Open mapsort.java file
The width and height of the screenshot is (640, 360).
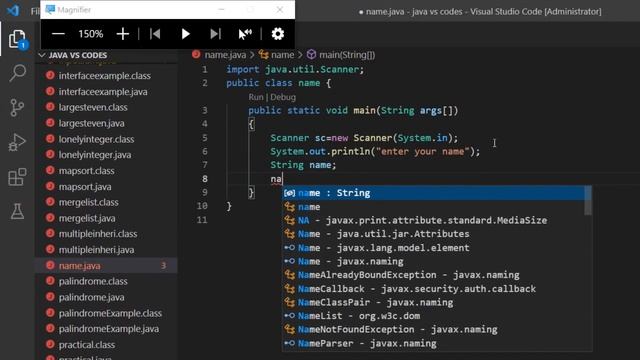point(107,187)
